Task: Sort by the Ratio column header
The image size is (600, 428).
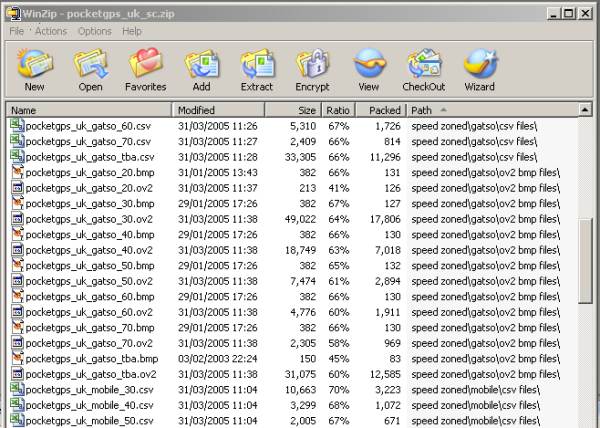Action: tap(338, 110)
